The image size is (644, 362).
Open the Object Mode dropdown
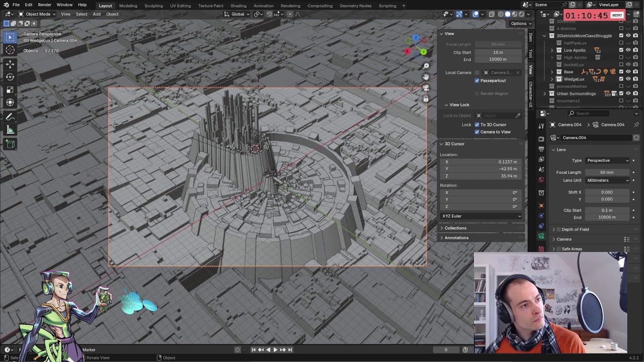pos(38,14)
